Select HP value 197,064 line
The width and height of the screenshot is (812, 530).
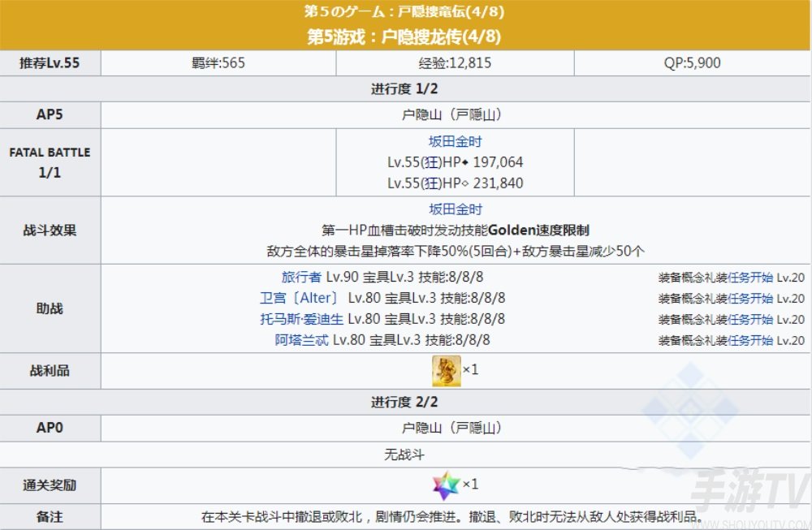tap(456, 162)
